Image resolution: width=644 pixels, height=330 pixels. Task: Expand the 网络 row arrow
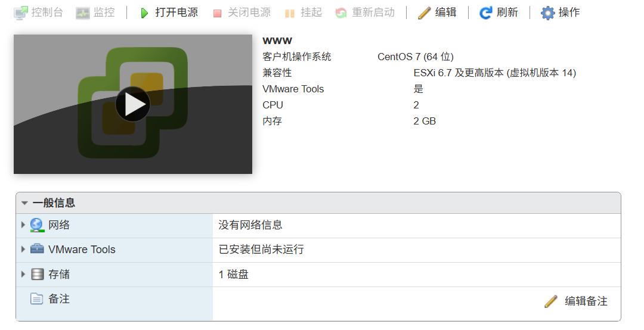[x=23, y=225]
